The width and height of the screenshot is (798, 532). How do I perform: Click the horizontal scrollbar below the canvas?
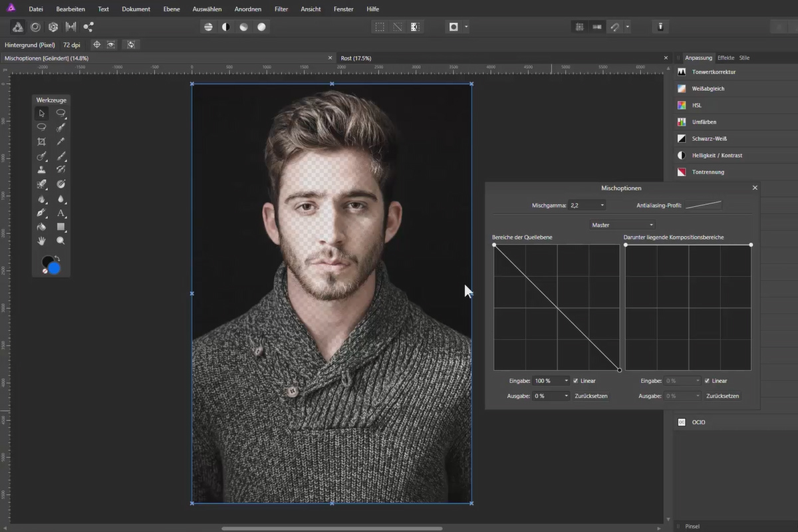coord(332,529)
